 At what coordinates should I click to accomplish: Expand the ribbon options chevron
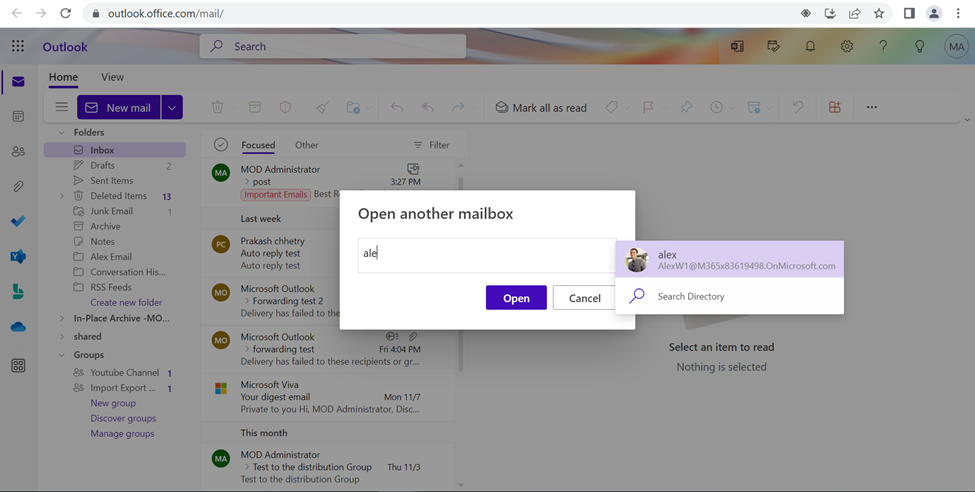pos(966,119)
